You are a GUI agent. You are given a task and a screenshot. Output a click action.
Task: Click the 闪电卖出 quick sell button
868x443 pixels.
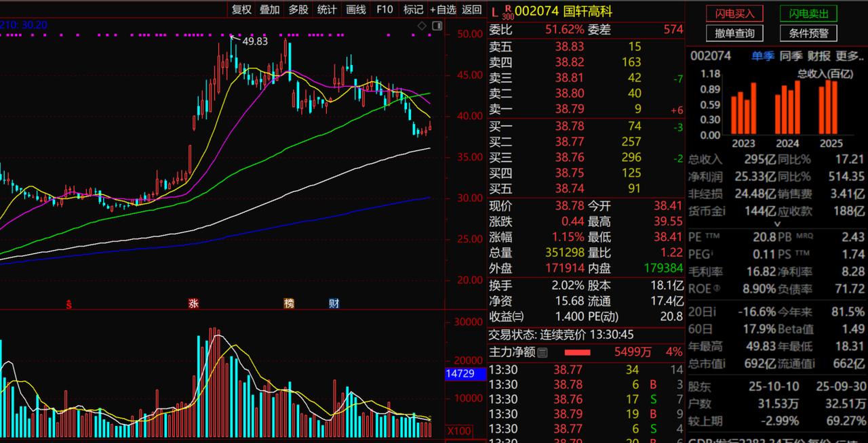[808, 14]
